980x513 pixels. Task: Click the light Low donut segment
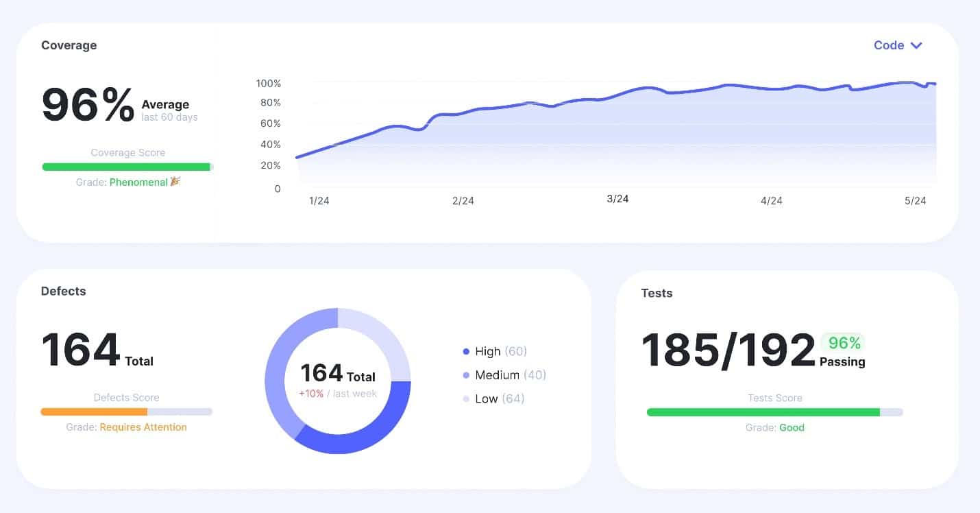(x=384, y=335)
